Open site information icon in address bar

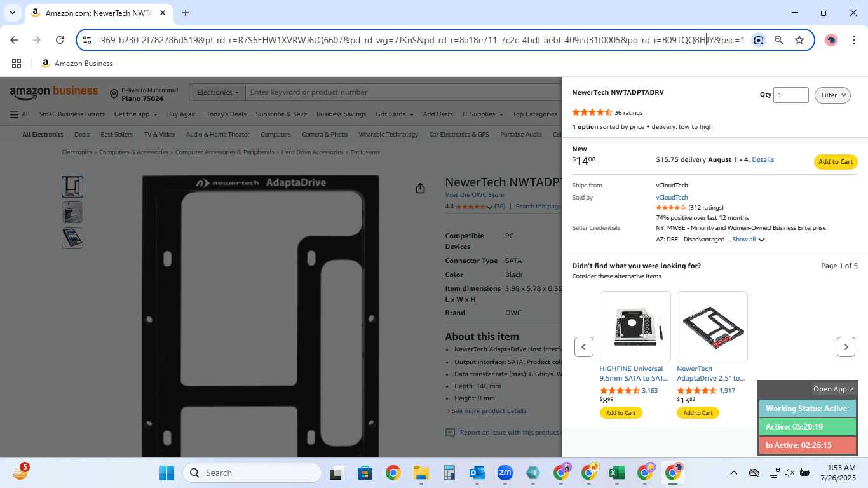coord(87,40)
